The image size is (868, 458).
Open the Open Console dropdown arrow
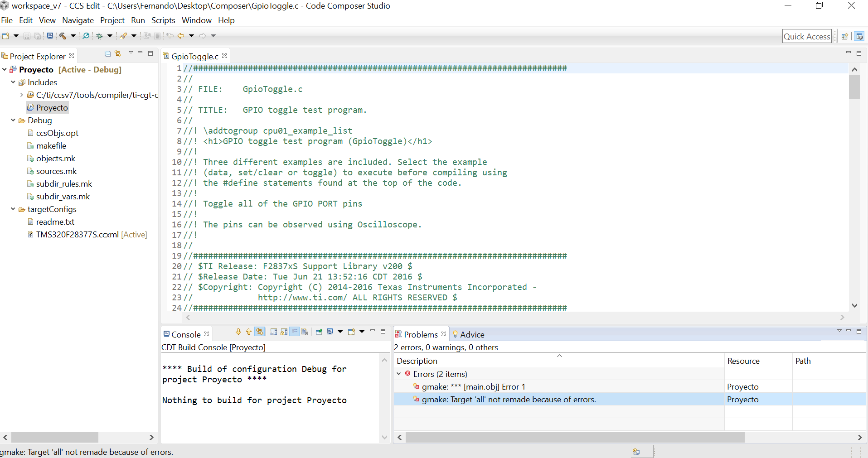362,332
